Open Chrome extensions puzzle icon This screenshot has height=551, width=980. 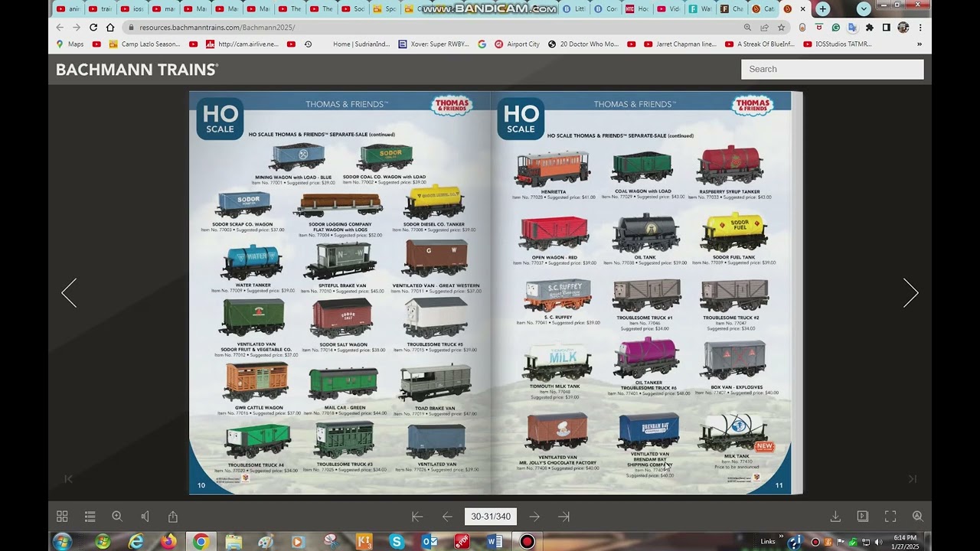(x=869, y=28)
